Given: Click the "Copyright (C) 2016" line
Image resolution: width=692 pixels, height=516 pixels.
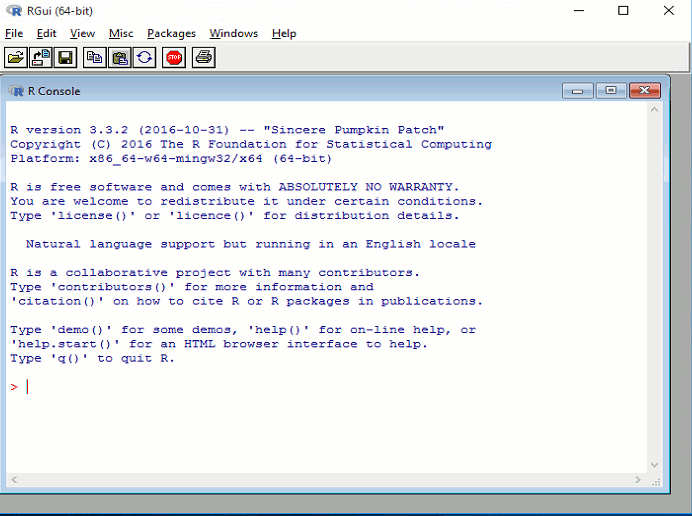Looking at the screenshot, I should 251,144.
